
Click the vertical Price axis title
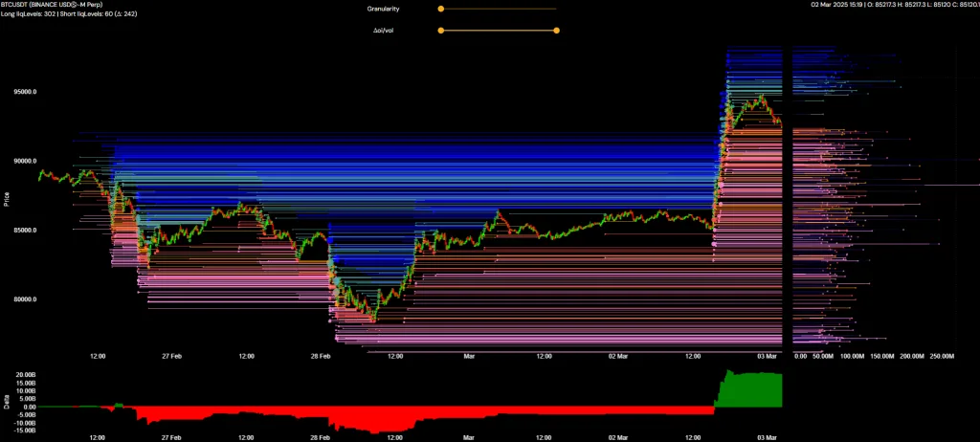(x=6, y=199)
